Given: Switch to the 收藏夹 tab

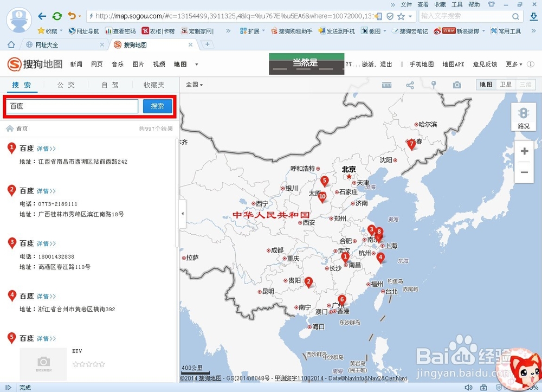Looking at the screenshot, I should (154, 85).
